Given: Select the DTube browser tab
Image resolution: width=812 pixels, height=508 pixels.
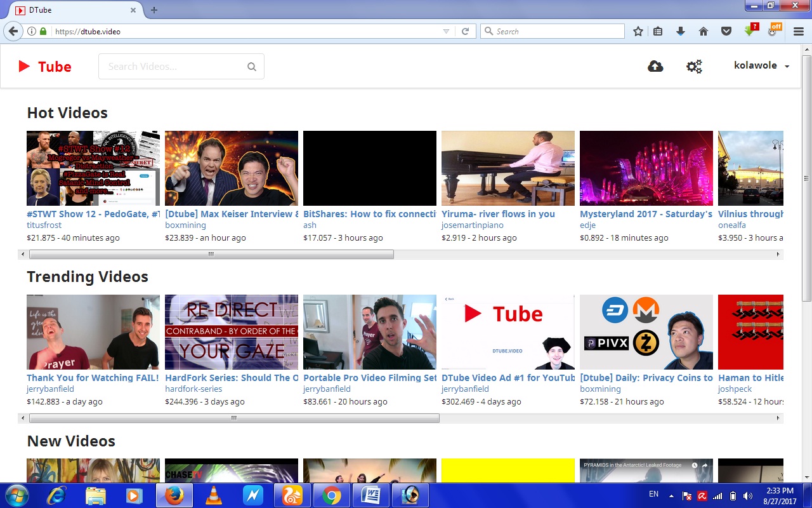Looking at the screenshot, I should pyautogui.click(x=76, y=10).
